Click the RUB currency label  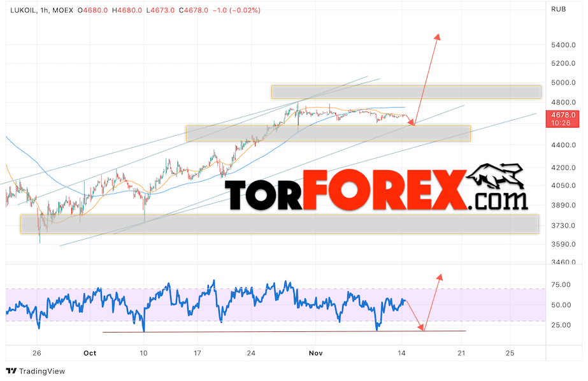click(558, 9)
